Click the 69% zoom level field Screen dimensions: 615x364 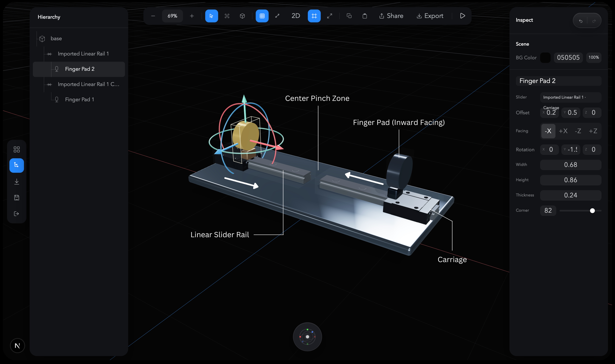pyautogui.click(x=172, y=16)
